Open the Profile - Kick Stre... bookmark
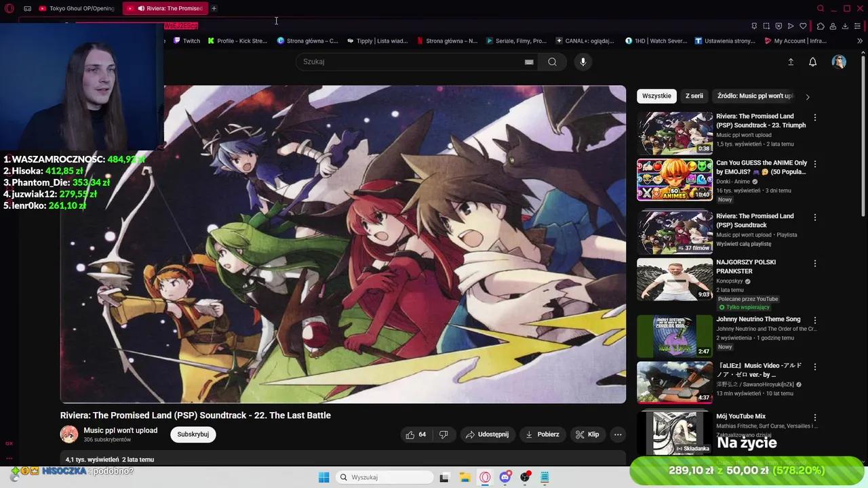 (x=237, y=41)
